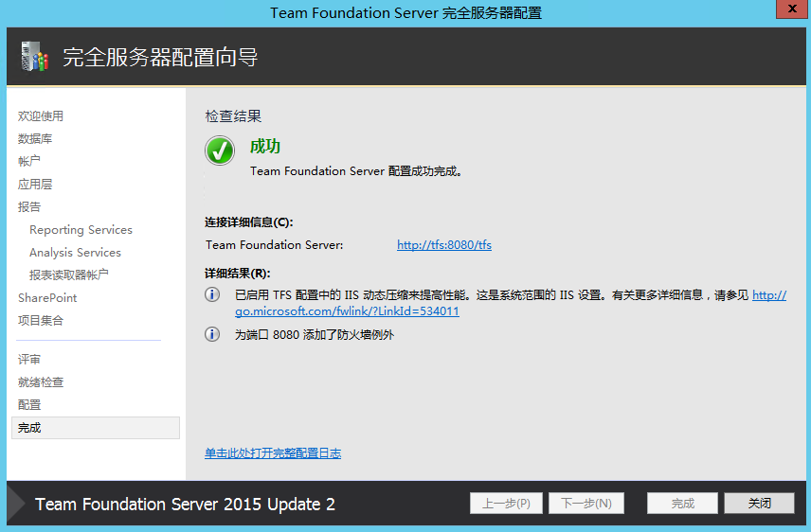Click the 'Team Foundation Server 配置成功完成' message
This screenshot has height=532, width=811.
pyautogui.click(x=356, y=171)
